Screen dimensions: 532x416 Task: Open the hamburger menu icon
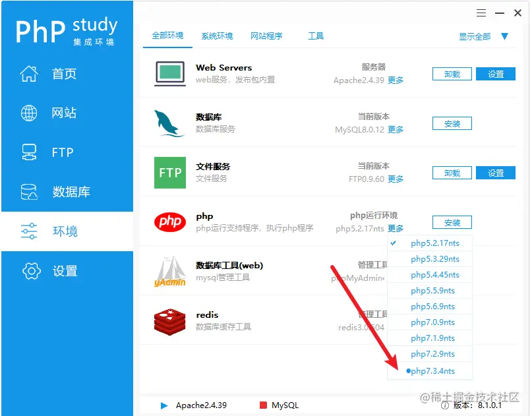481,13
